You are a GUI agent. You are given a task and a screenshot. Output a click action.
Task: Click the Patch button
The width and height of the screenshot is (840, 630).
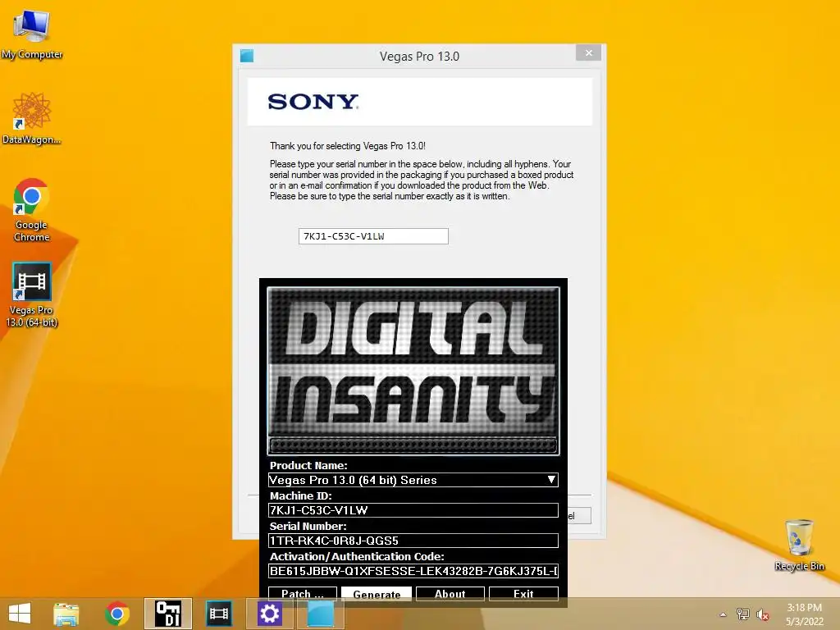(303, 594)
